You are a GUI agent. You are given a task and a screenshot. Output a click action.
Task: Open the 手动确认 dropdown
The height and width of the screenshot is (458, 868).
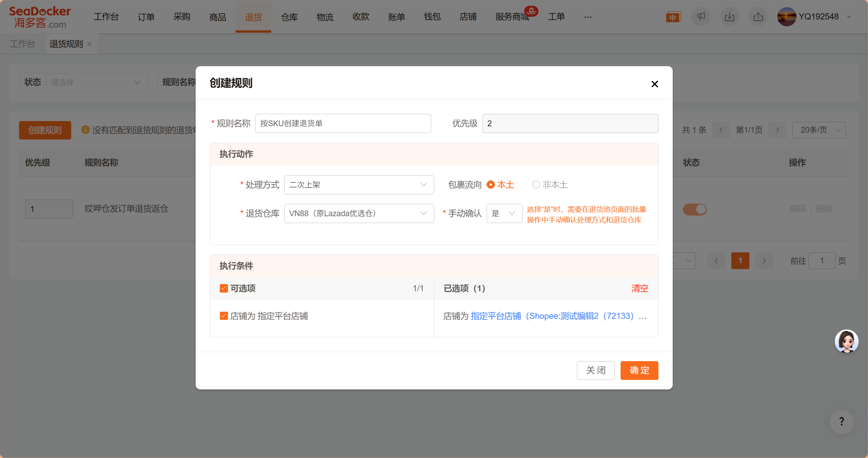[504, 213]
